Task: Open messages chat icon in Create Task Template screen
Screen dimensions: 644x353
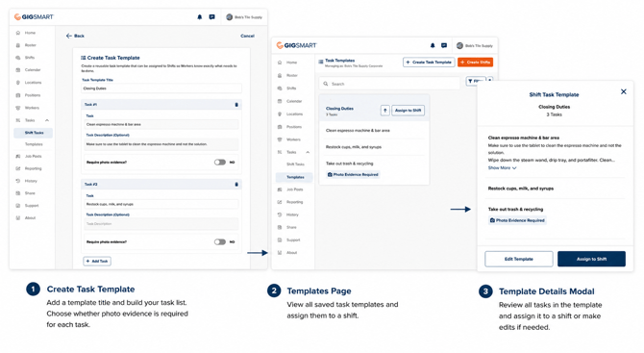Action: (211, 17)
